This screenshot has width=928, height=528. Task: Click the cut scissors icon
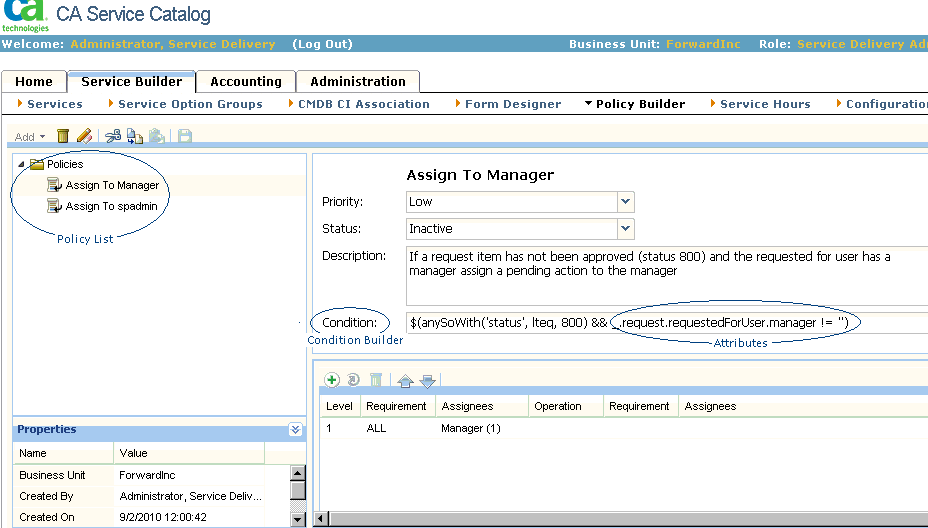113,136
